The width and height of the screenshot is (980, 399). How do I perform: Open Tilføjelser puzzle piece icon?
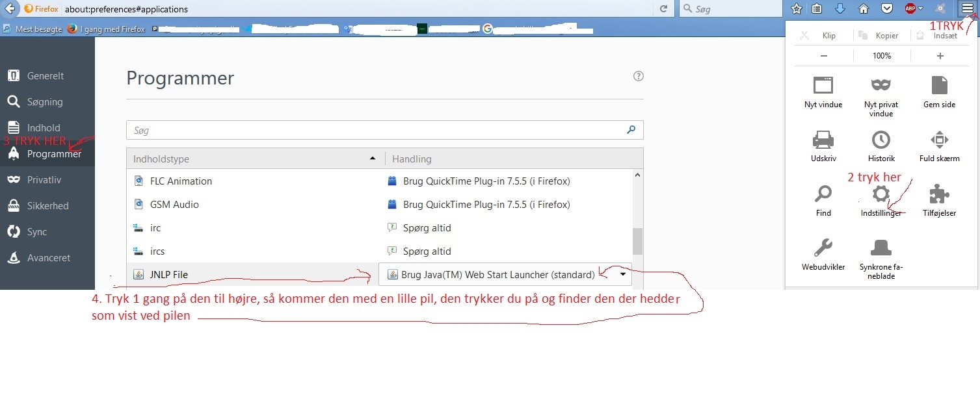click(939, 194)
